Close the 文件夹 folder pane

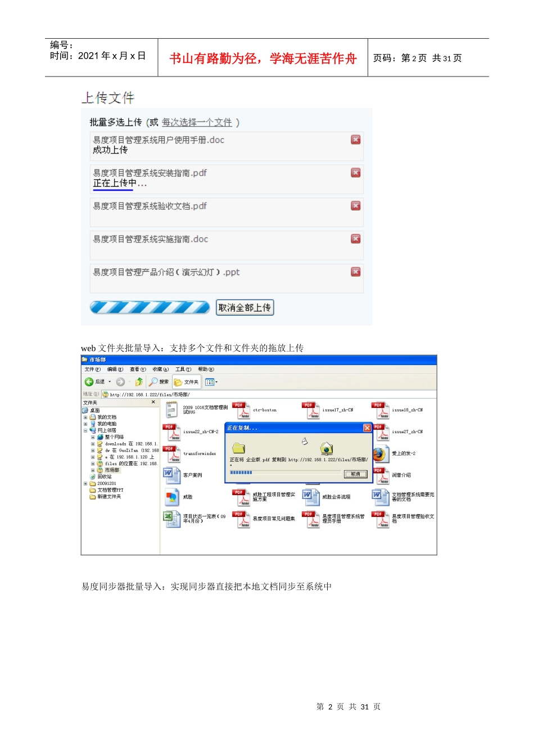click(153, 402)
